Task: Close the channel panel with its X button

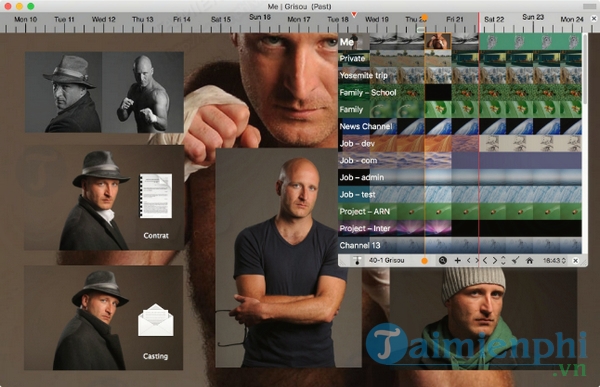Action: click(576, 260)
